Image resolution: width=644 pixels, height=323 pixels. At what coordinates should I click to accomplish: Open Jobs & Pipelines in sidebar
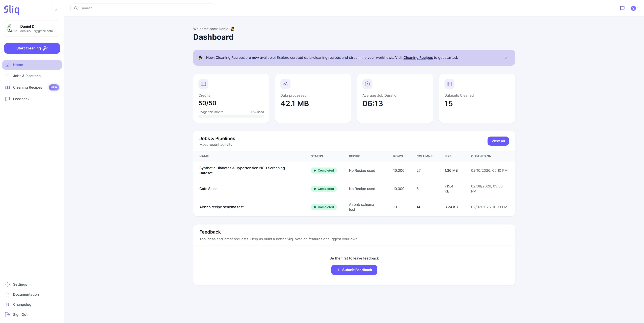[27, 76]
